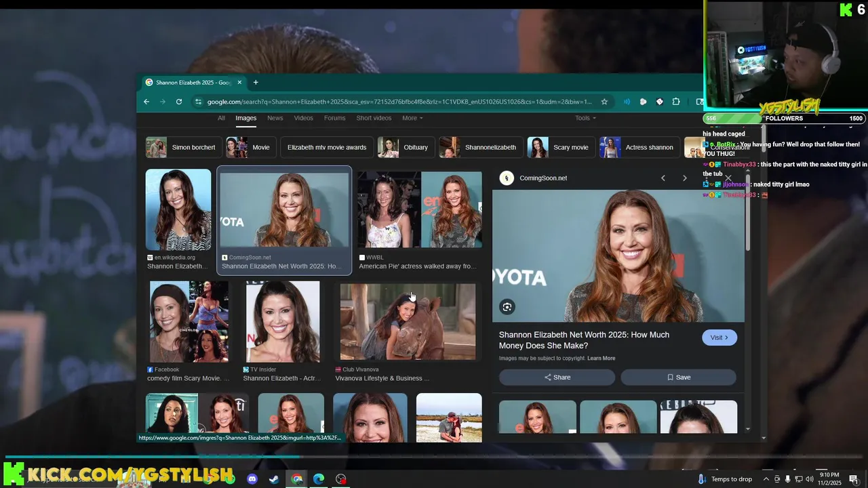Click the Visit button
This screenshot has height=488, width=868.
tap(719, 338)
